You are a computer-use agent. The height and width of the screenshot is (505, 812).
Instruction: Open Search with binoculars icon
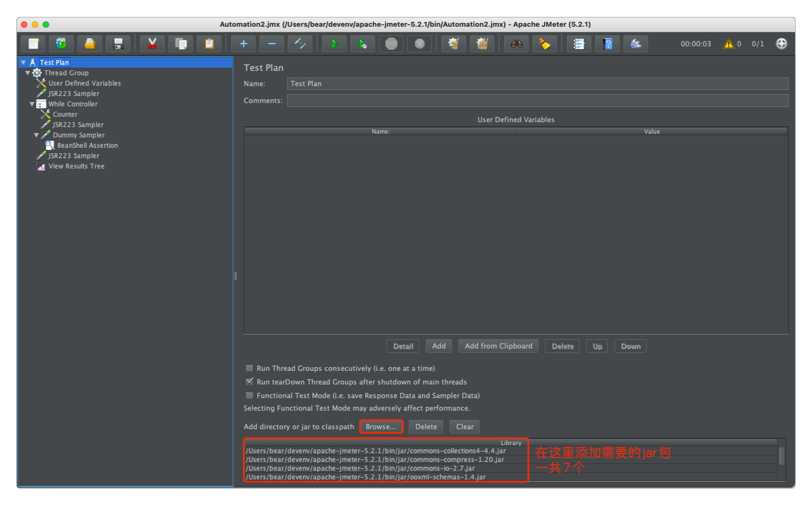517,44
